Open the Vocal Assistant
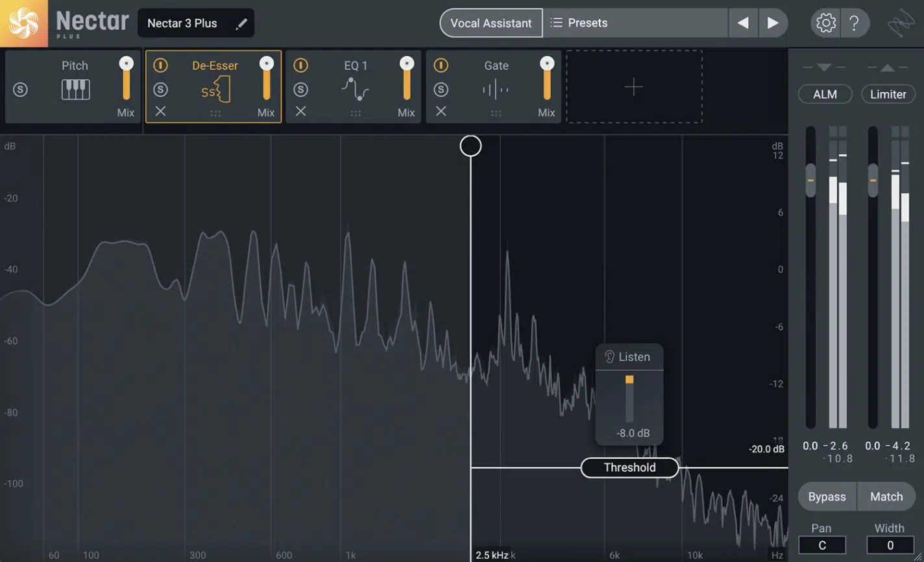Image resolution: width=924 pixels, height=562 pixels. tap(491, 23)
